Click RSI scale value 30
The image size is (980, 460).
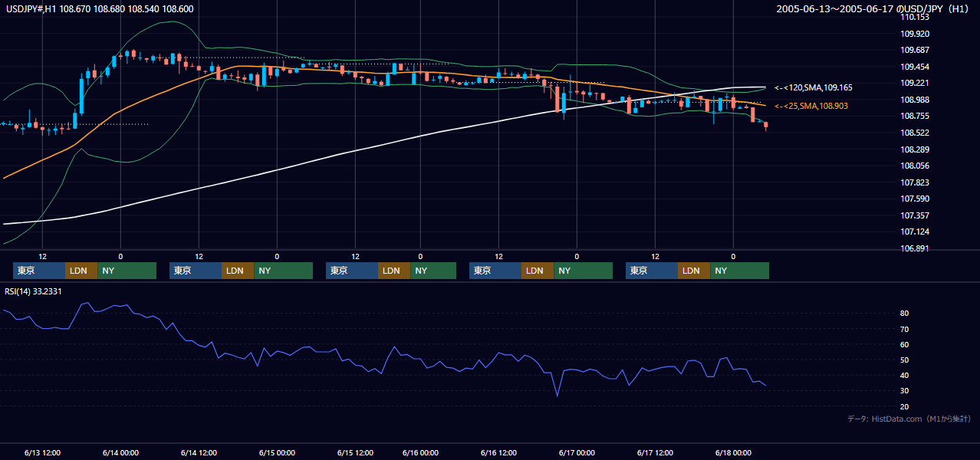click(x=905, y=390)
